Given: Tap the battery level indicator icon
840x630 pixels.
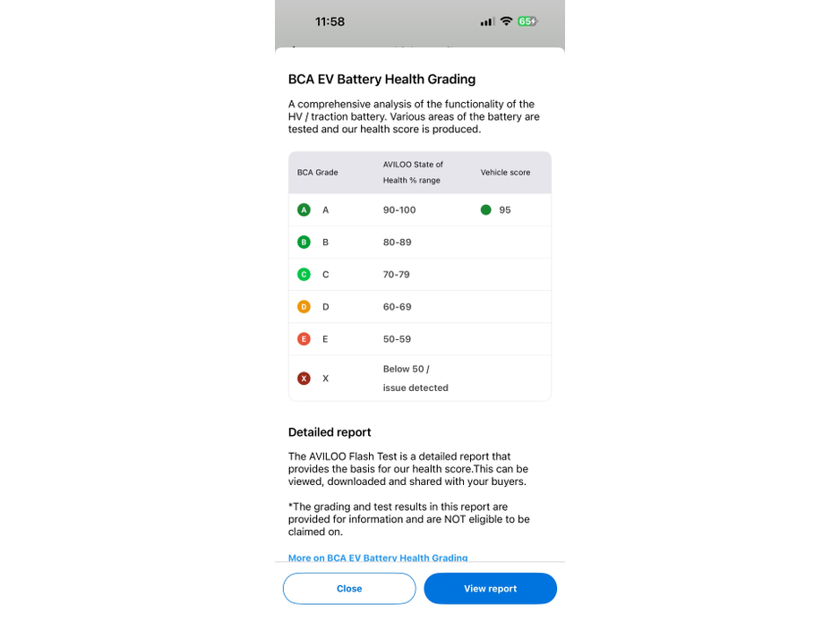Looking at the screenshot, I should coord(527,21).
